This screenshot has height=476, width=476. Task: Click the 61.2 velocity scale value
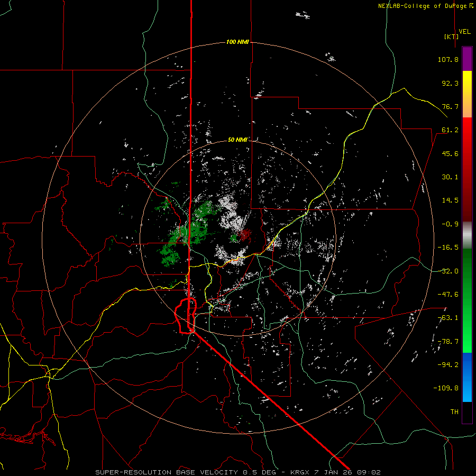pyautogui.click(x=450, y=130)
